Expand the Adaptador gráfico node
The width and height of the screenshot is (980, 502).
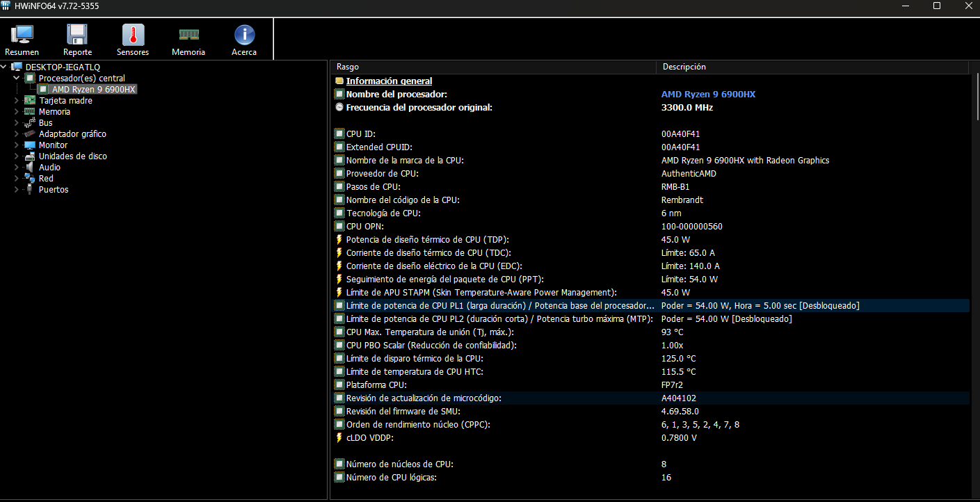(x=17, y=133)
